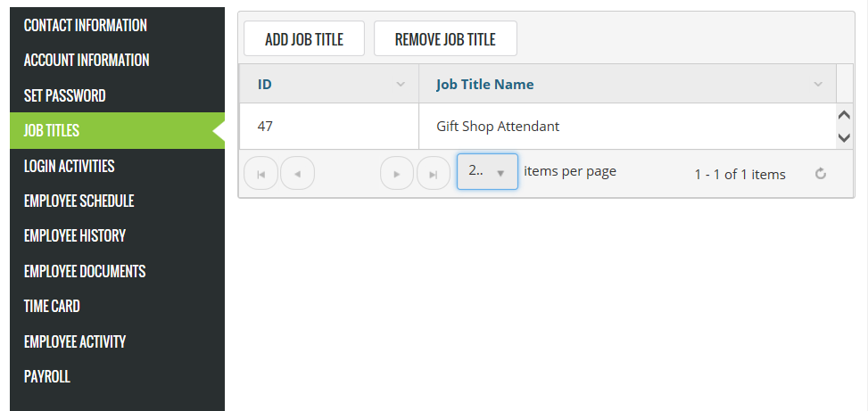The image size is (868, 411).
Task: Go to previous page of job titles
Action: coord(297,173)
